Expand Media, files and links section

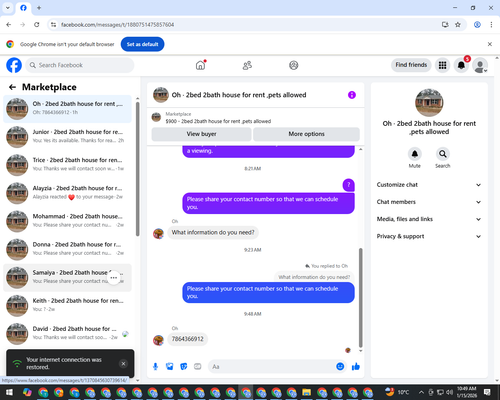click(429, 219)
